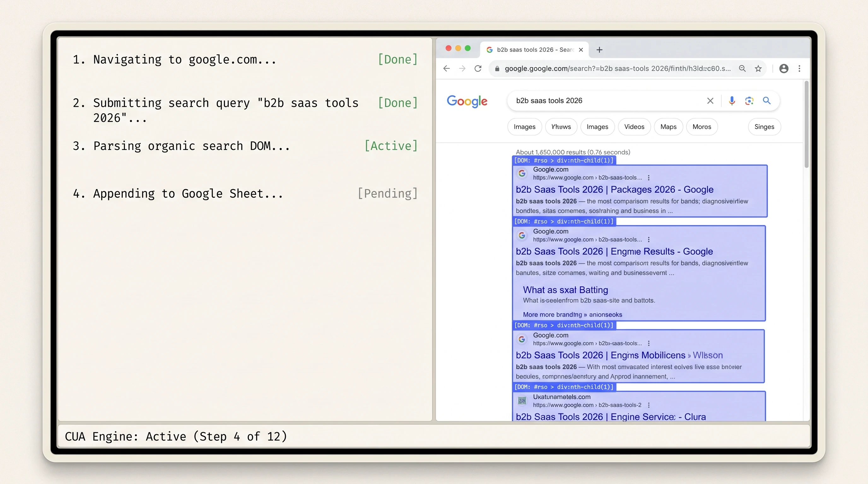Open options dots for Engms Mobilicens result

pos(649,343)
